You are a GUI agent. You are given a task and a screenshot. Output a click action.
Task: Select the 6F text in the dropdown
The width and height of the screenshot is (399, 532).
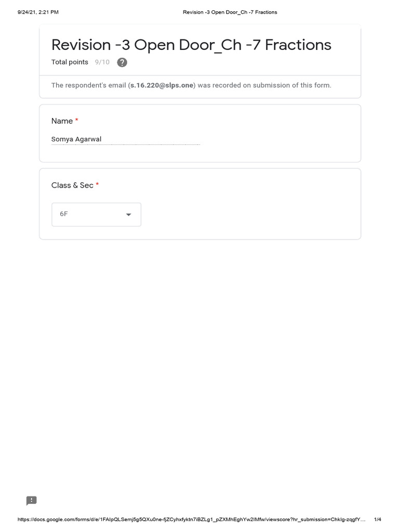tap(64, 214)
